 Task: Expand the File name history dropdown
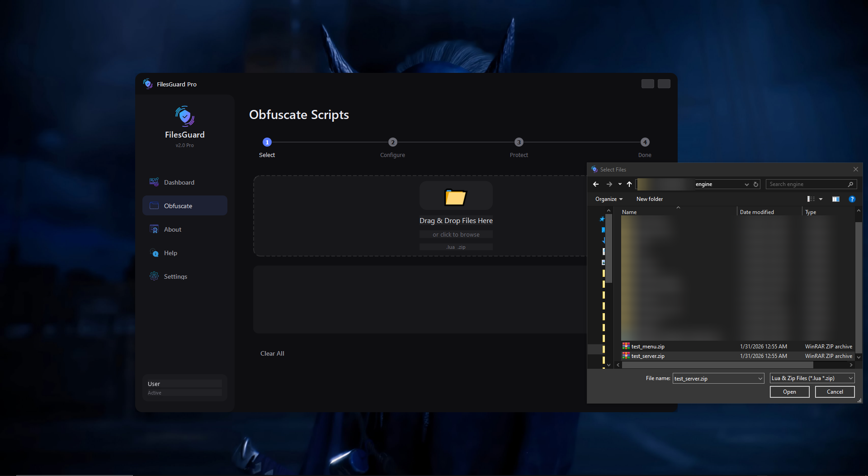760,379
